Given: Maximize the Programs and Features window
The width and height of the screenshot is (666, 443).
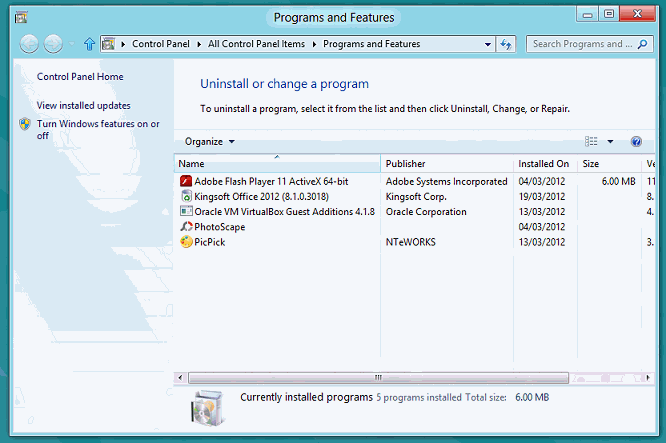Looking at the screenshot, I should (609, 14).
